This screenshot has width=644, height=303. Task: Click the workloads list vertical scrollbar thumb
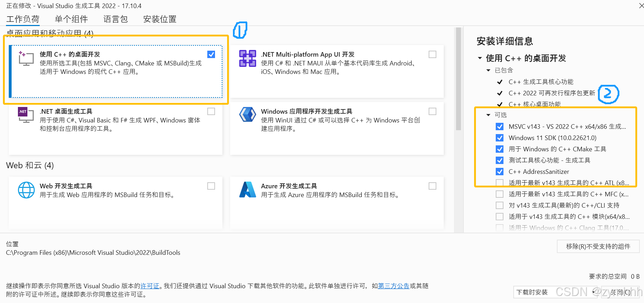click(458, 79)
